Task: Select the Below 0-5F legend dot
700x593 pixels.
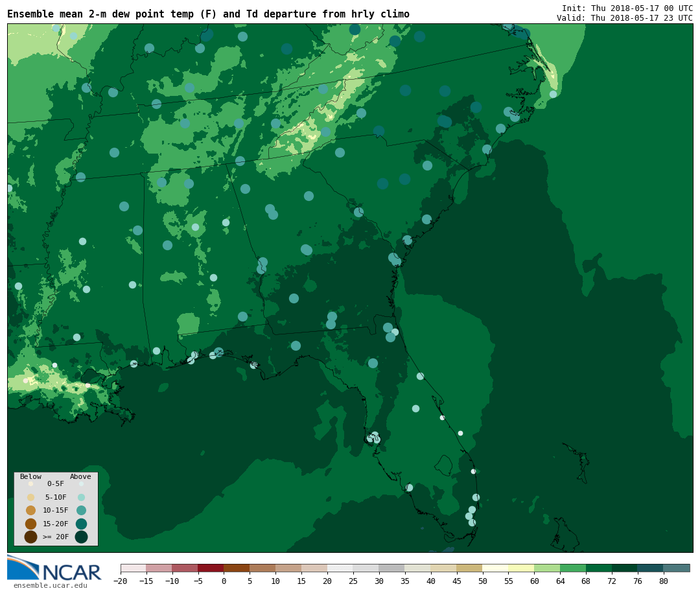Action: [x=31, y=483]
